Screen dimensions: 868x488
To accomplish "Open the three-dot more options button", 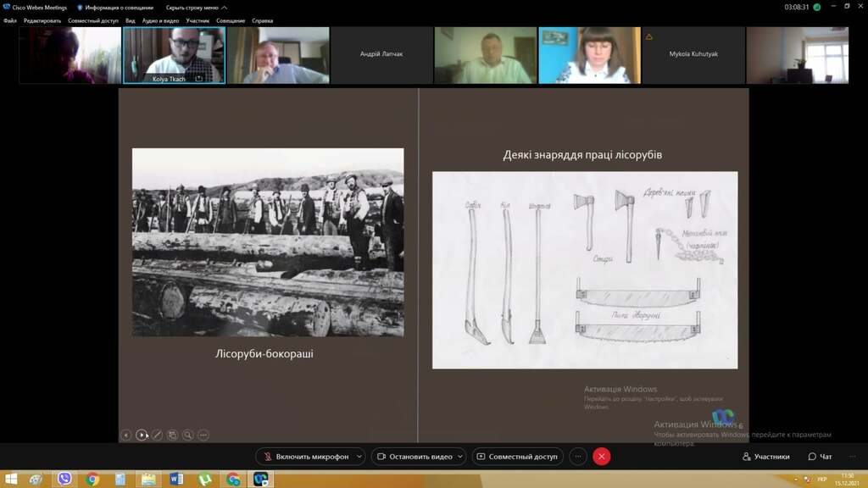I will point(578,457).
